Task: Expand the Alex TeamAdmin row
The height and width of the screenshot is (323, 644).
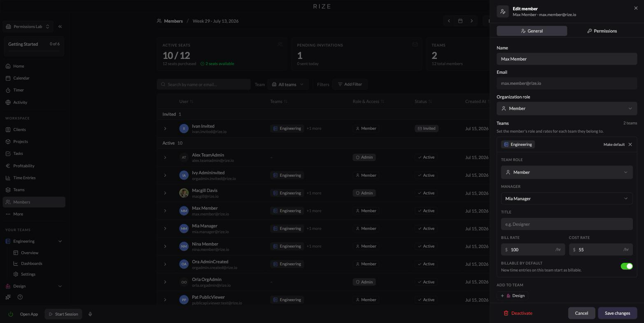Action: click(165, 157)
